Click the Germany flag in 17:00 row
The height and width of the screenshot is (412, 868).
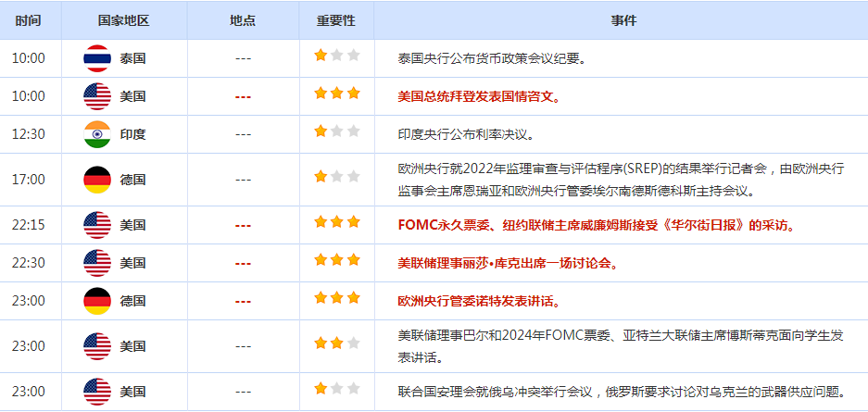point(97,180)
